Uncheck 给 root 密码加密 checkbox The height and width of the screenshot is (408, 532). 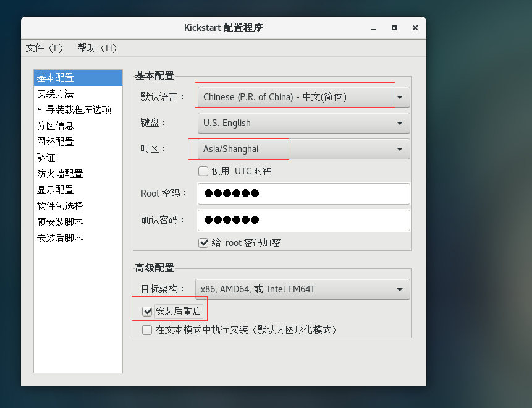pyautogui.click(x=203, y=243)
